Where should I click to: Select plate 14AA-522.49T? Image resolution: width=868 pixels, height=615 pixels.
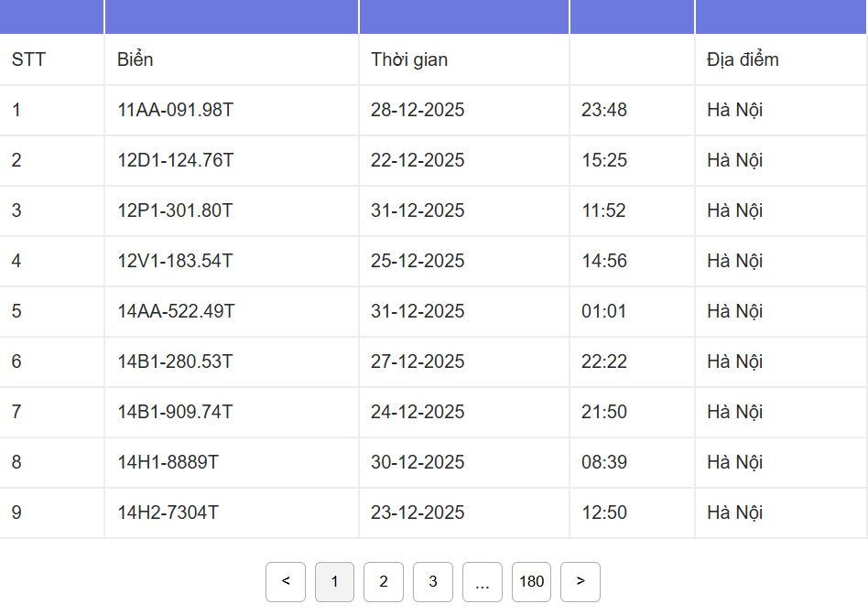click(x=176, y=312)
